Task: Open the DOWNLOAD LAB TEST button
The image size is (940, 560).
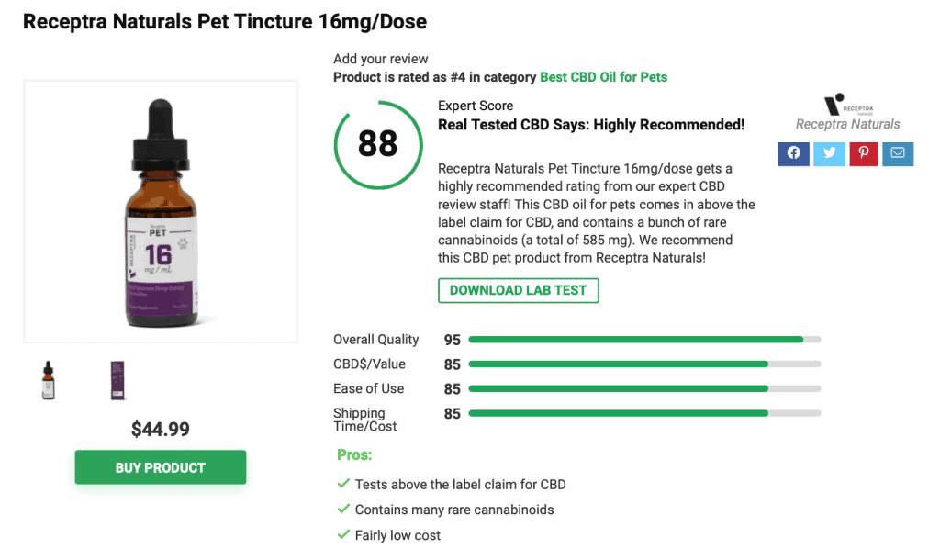Action: (518, 290)
